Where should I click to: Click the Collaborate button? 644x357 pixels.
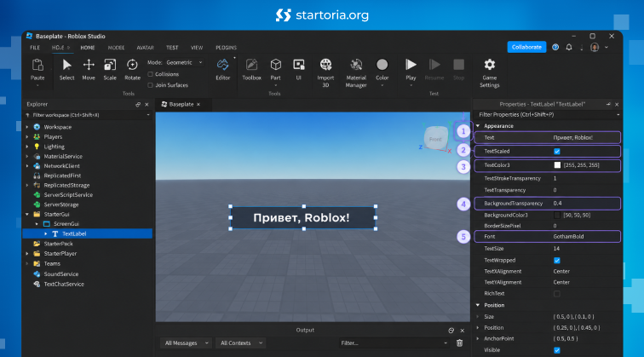pos(526,47)
